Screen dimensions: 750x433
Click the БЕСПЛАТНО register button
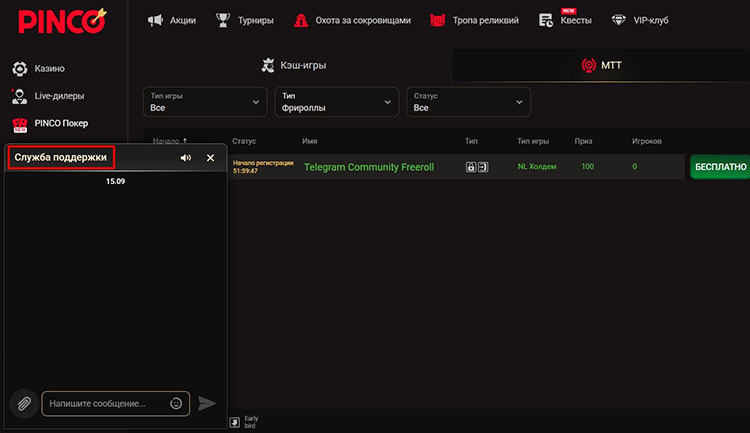pyautogui.click(x=720, y=167)
